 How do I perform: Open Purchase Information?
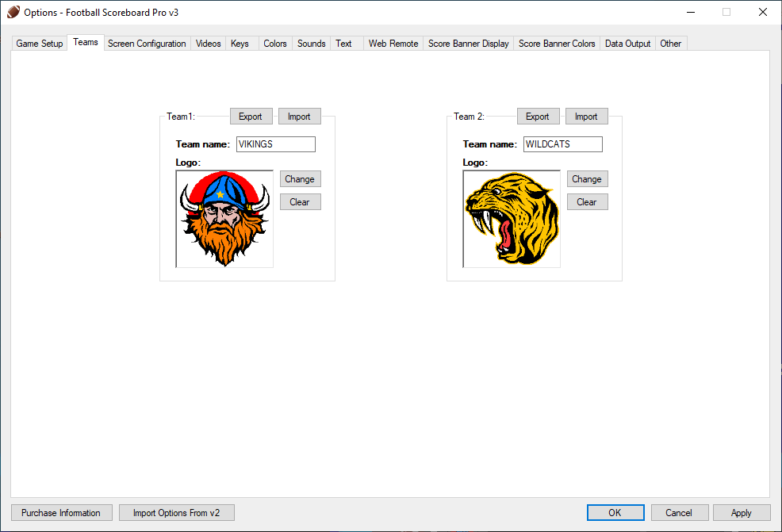(x=61, y=513)
